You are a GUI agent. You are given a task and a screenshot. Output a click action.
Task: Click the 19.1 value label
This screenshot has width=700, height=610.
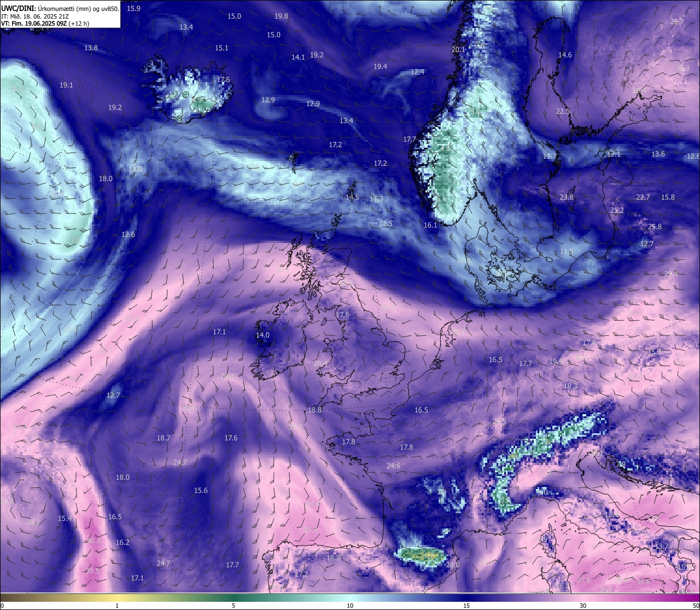[x=66, y=85]
